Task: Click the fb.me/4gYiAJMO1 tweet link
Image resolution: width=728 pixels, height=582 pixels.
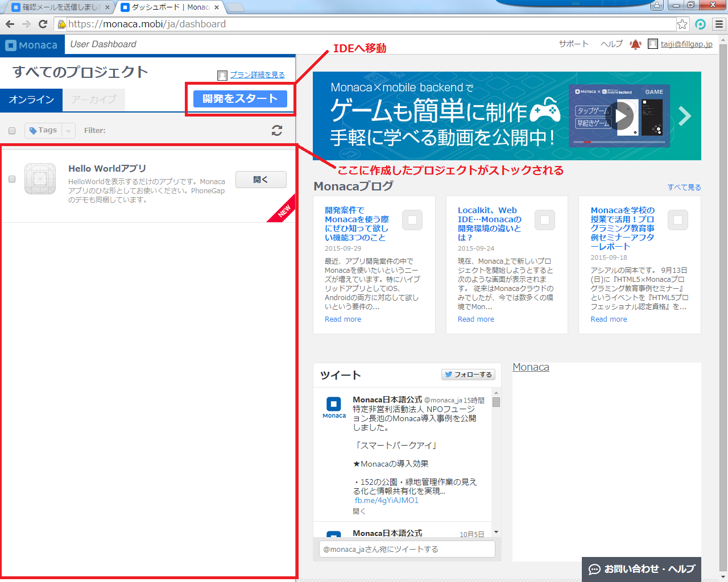Action: [x=387, y=500]
